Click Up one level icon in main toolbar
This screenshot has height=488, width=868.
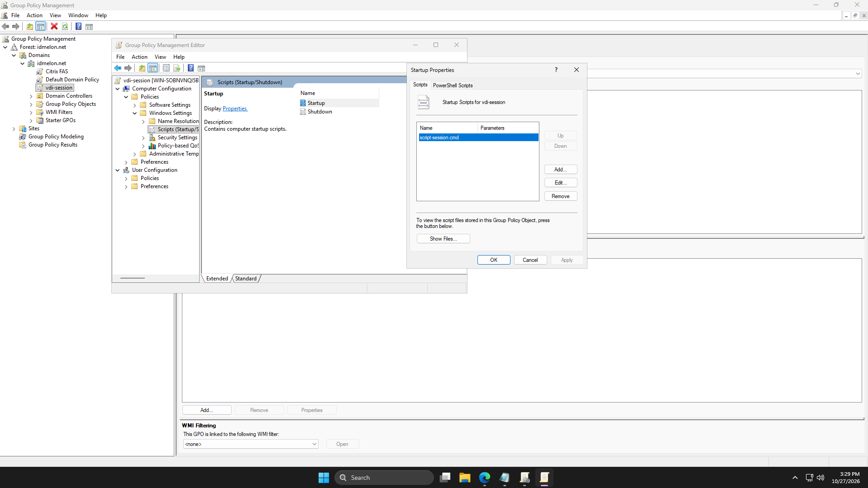tap(30, 27)
